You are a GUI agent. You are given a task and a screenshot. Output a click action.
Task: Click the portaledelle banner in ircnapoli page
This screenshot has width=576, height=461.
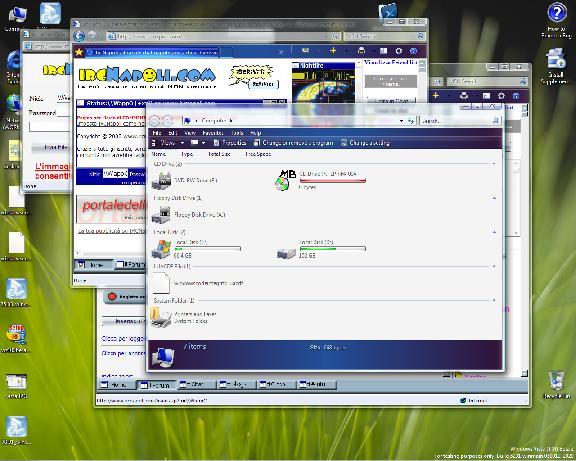[112, 209]
